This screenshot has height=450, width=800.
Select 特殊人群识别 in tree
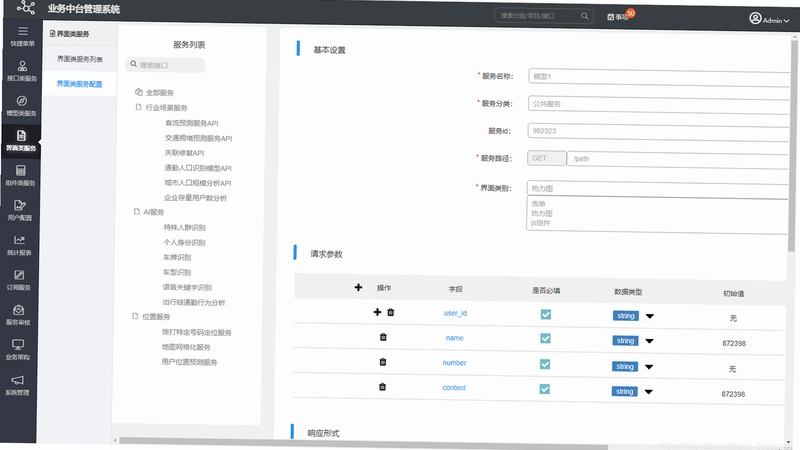tap(184, 227)
